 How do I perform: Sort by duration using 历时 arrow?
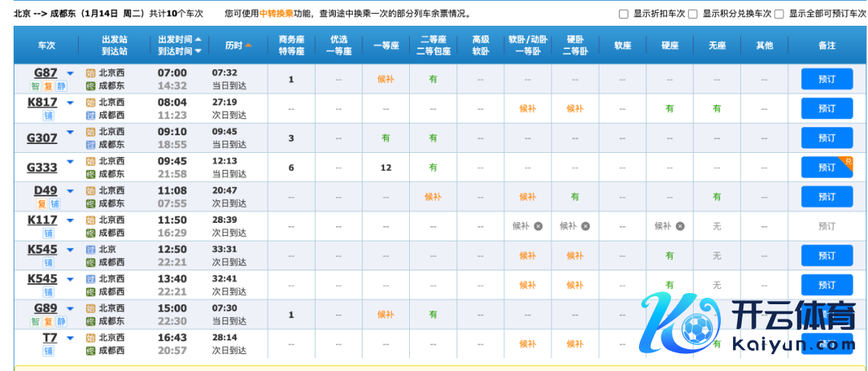pyautogui.click(x=248, y=45)
